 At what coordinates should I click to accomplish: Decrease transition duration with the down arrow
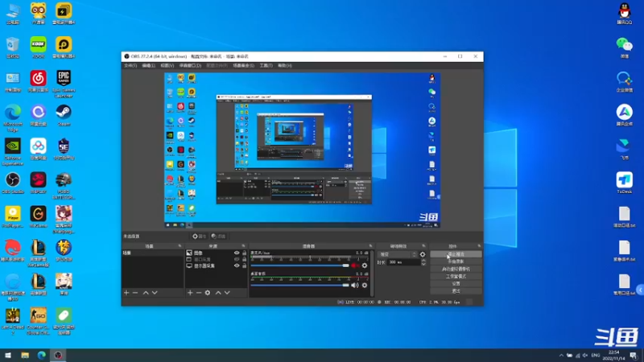pyautogui.click(x=423, y=264)
